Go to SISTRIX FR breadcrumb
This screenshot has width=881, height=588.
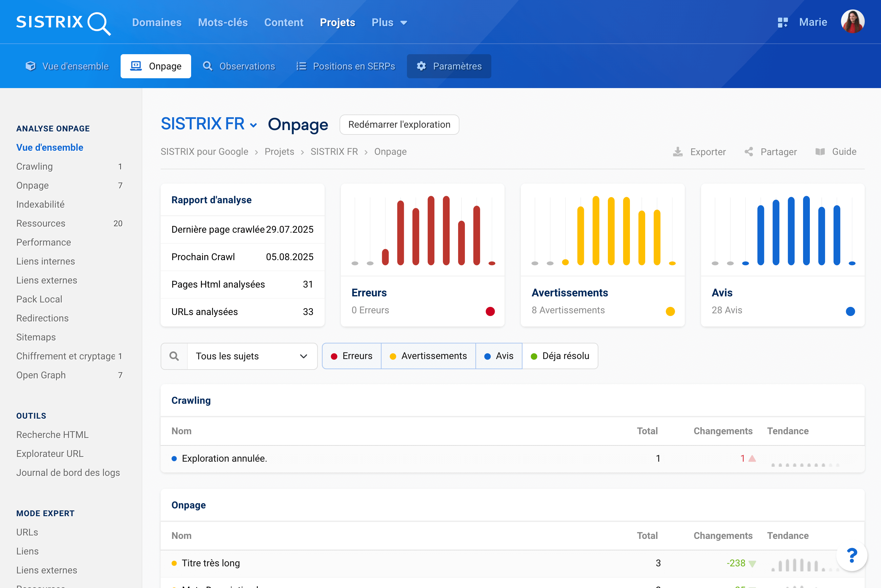[334, 151]
